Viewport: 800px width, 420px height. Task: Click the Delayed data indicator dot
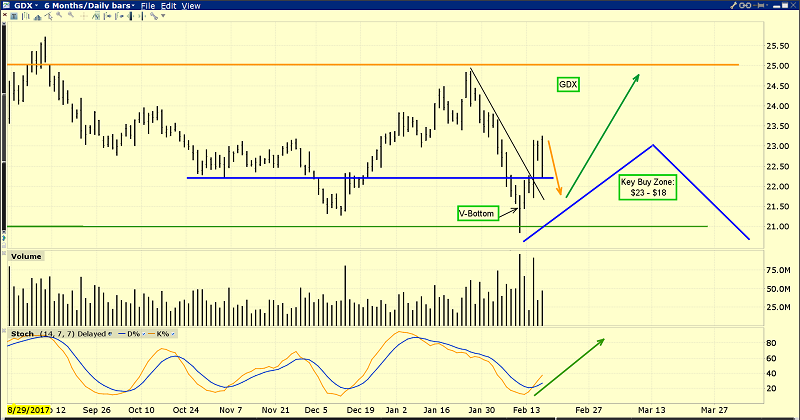coord(110,334)
